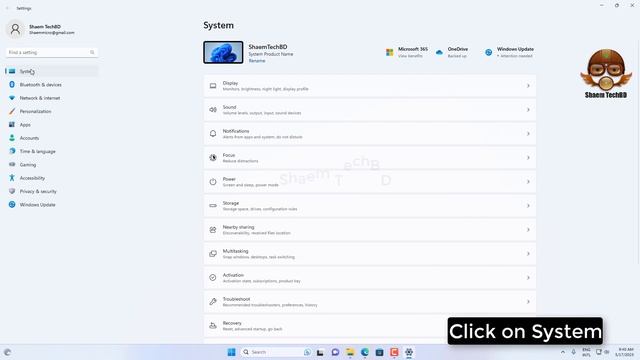
Task: Click the Accessibility figure icon
Action: pos(12,178)
